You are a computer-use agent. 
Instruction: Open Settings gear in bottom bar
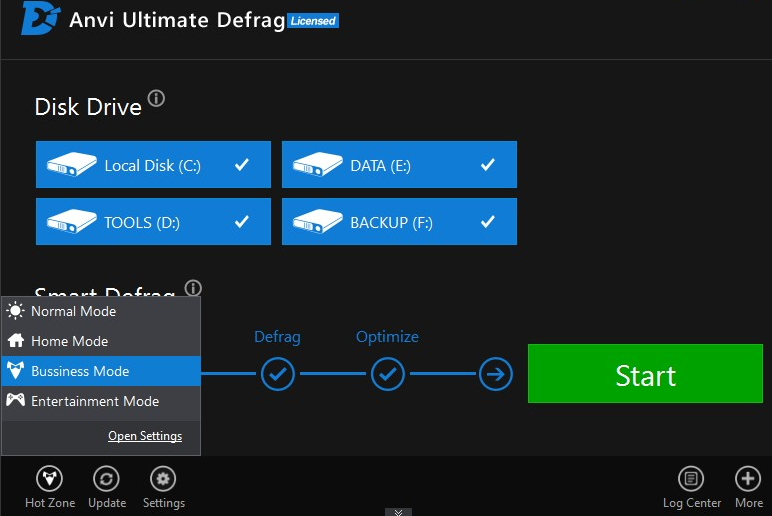pos(163,479)
